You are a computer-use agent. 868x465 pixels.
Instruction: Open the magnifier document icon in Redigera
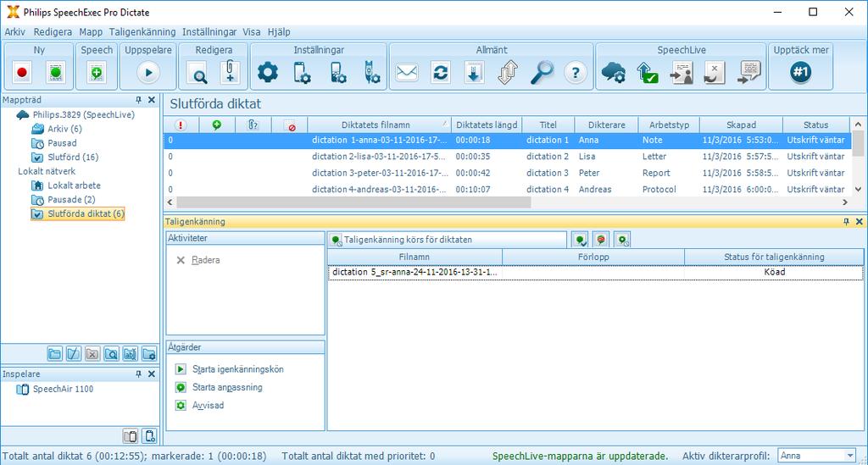tap(197, 73)
